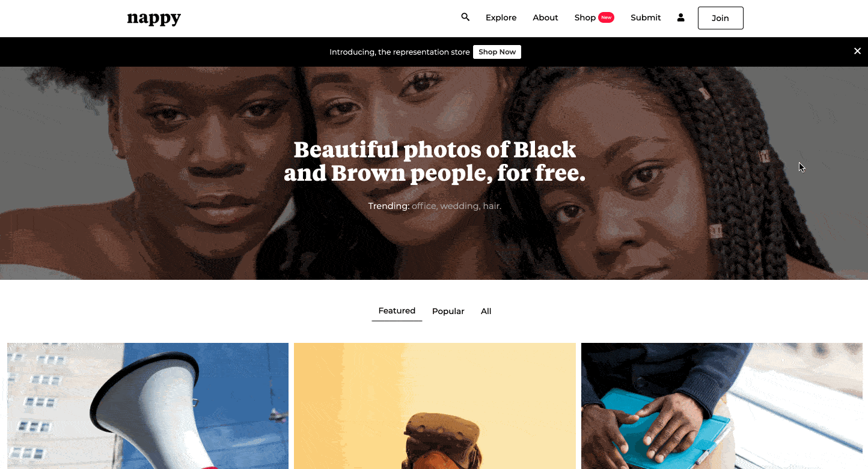Open the search magnifier icon
This screenshot has height=469, width=868.
(x=465, y=17)
